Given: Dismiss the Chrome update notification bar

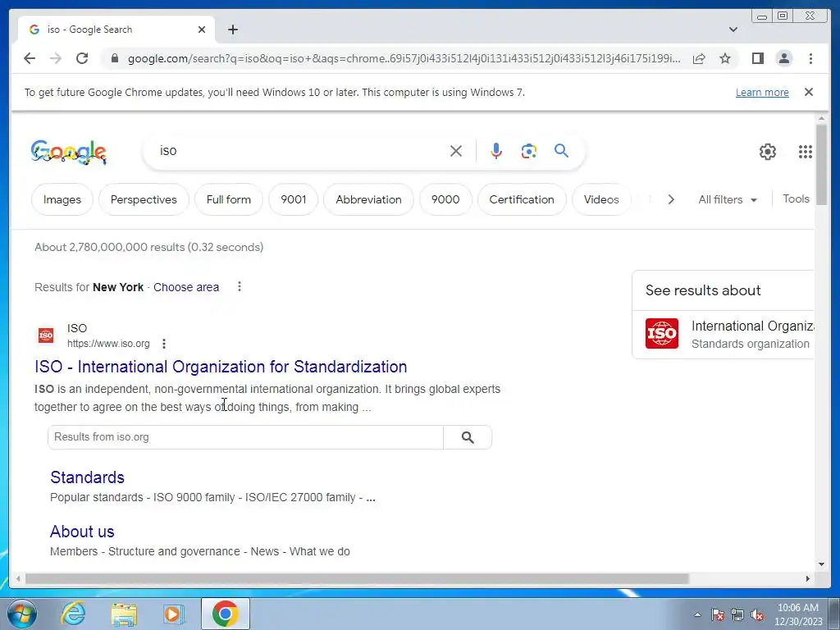Looking at the screenshot, I should [x=808, y=92].
